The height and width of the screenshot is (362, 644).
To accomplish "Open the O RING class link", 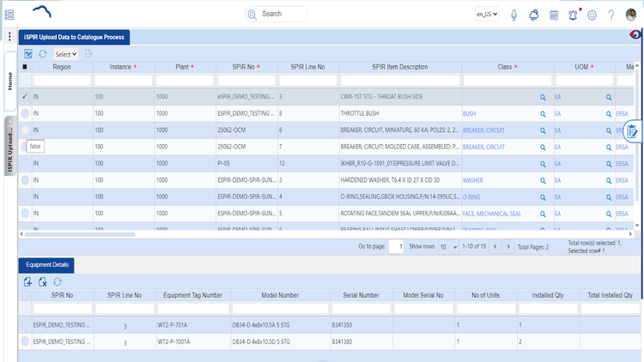I will (471, 197).
